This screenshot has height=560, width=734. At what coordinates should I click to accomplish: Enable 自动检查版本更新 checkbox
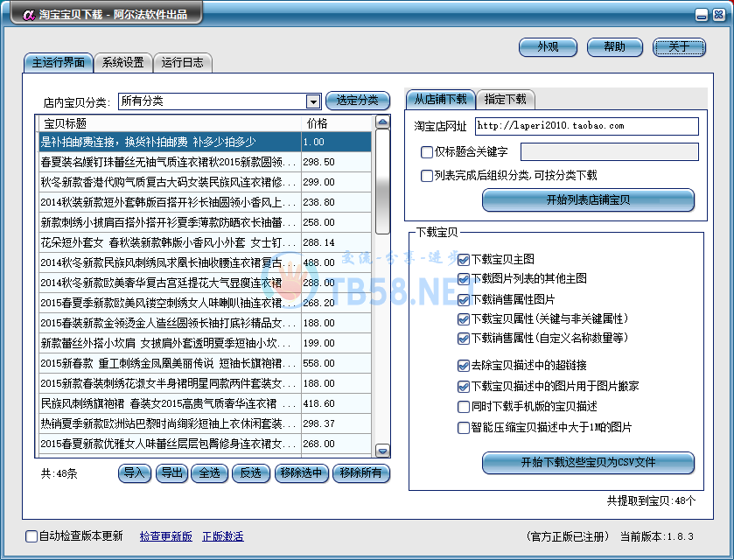click(31, 536)
